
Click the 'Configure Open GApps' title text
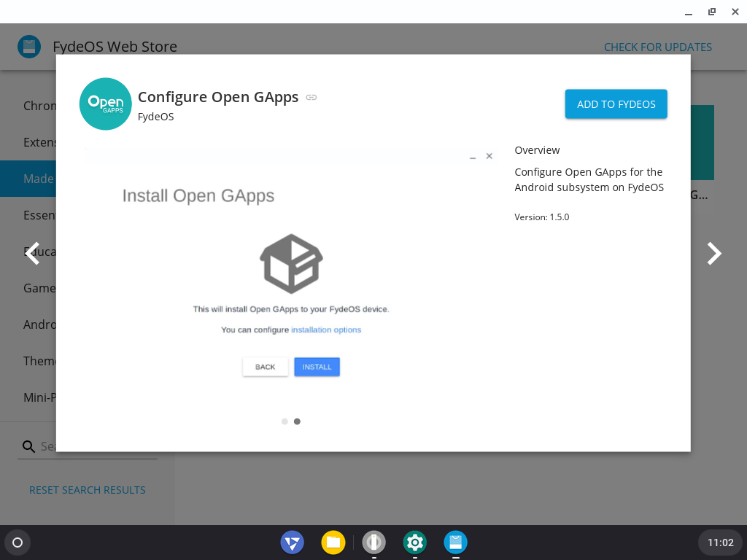pyautogui.click(x=218, y=97)
